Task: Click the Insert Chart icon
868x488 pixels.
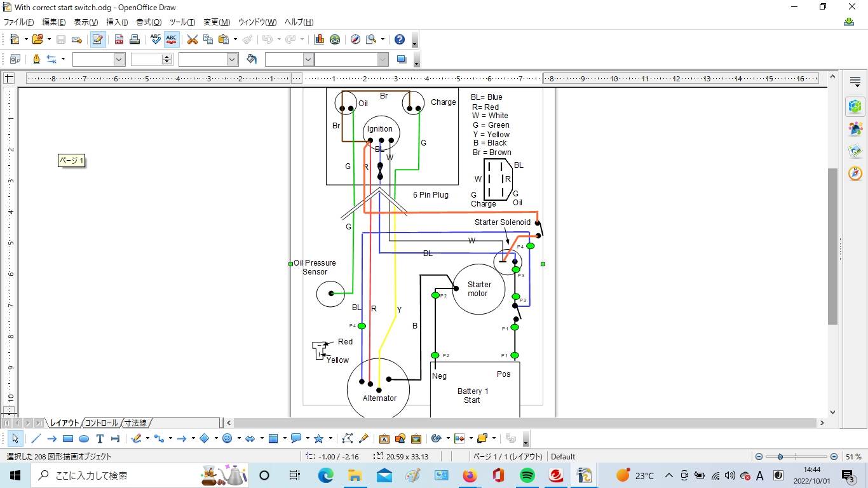Action: (x=319, y=39)
